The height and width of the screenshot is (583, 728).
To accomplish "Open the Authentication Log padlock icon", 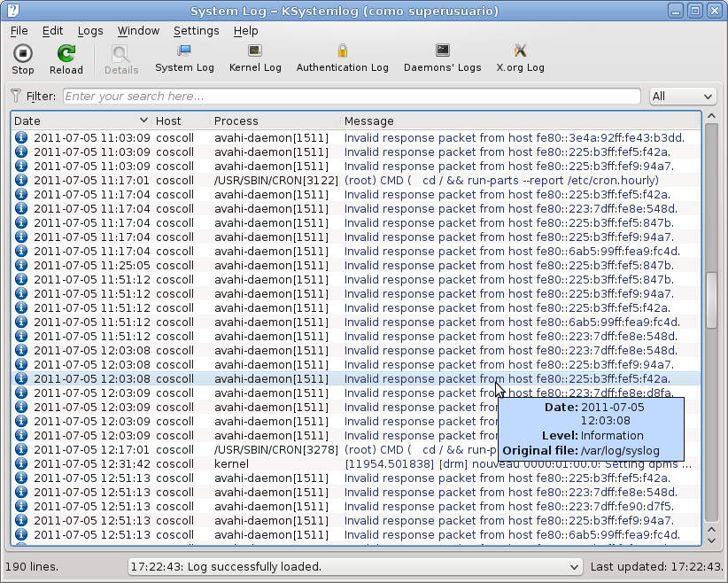I will tap(342, 51).
